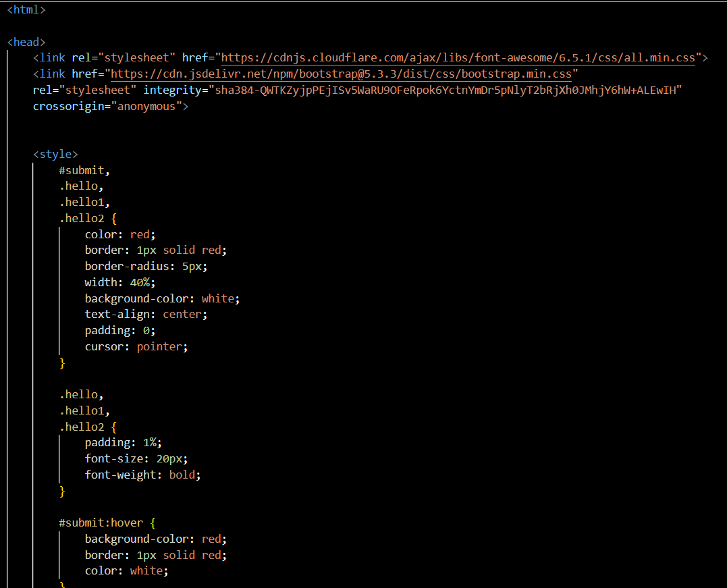Click the cursor: pointer declaration

tap(136, 347)
